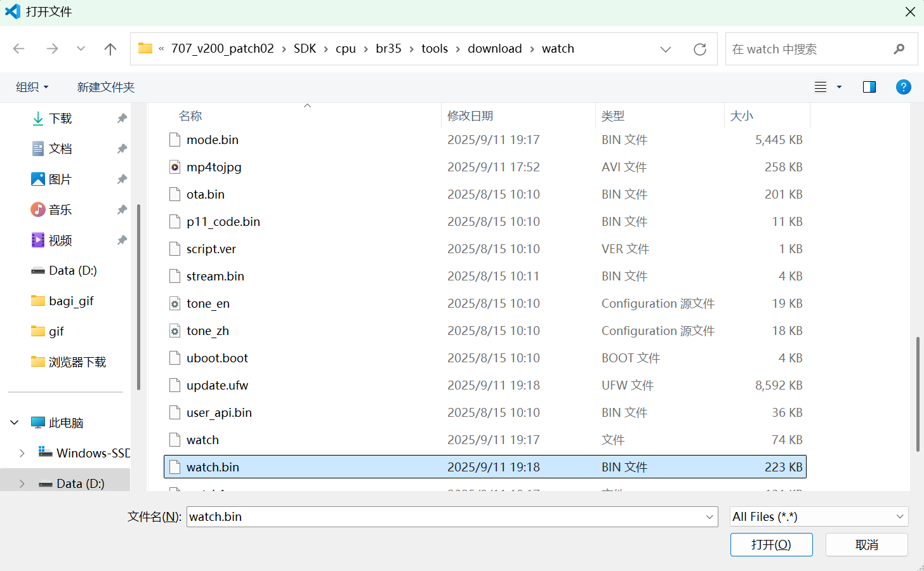The width and height of the screenshot is (924, 571).
Task: Click the 打开(O) button
Action: click(771, 544)
